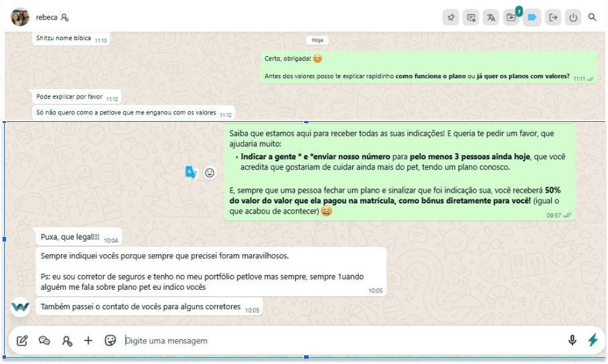Click the 11:11 timestamp check marks
The height and width of the screenshot is (364, 608).
click(591, 79)
